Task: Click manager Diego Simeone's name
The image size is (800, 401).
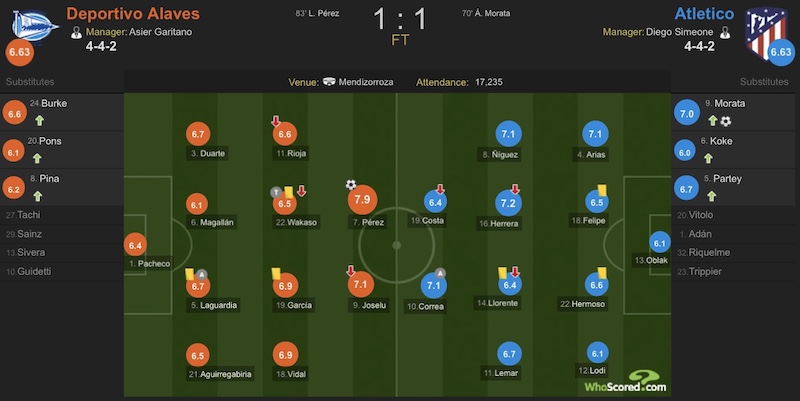Action: (680, 32)
